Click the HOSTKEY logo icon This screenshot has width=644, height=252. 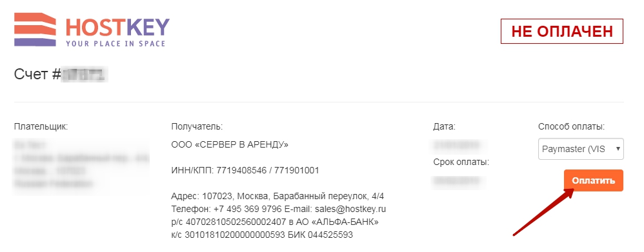[x=35, y=30]
